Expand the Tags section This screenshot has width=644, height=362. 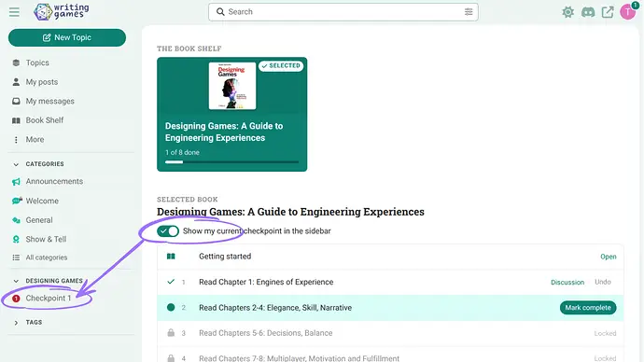(x=16, y=323)
